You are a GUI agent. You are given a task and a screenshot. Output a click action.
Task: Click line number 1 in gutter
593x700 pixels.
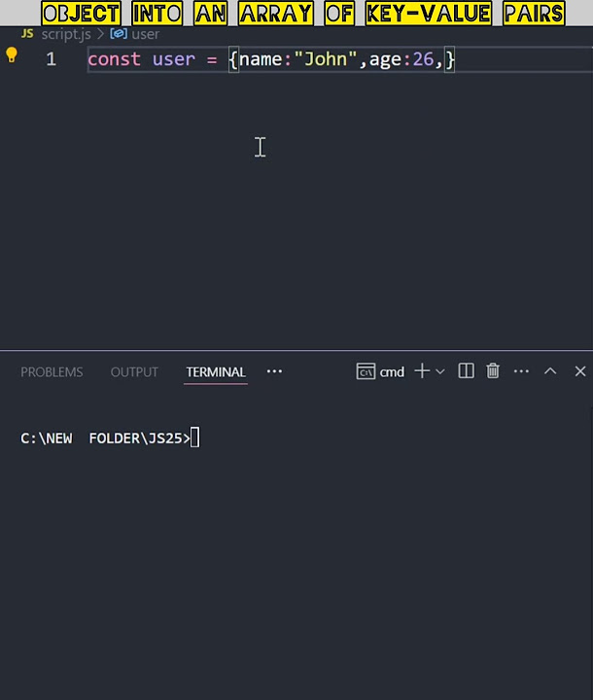click(x=51, y=59)
